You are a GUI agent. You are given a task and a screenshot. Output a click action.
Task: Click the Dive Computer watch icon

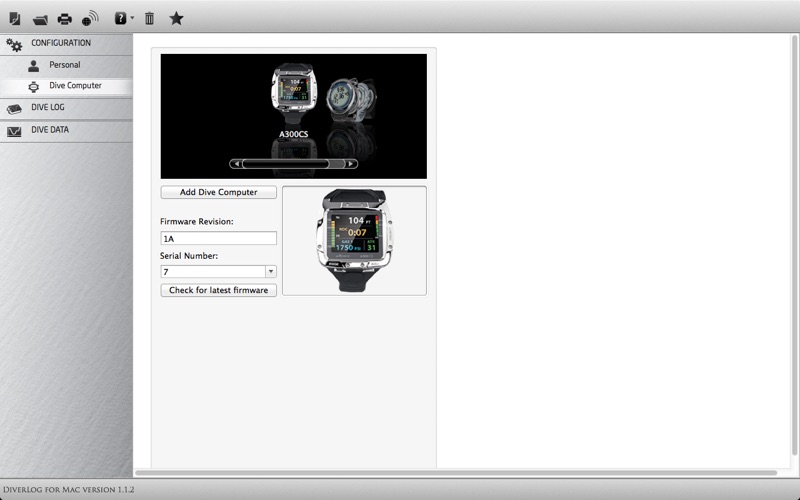[34, 87]
